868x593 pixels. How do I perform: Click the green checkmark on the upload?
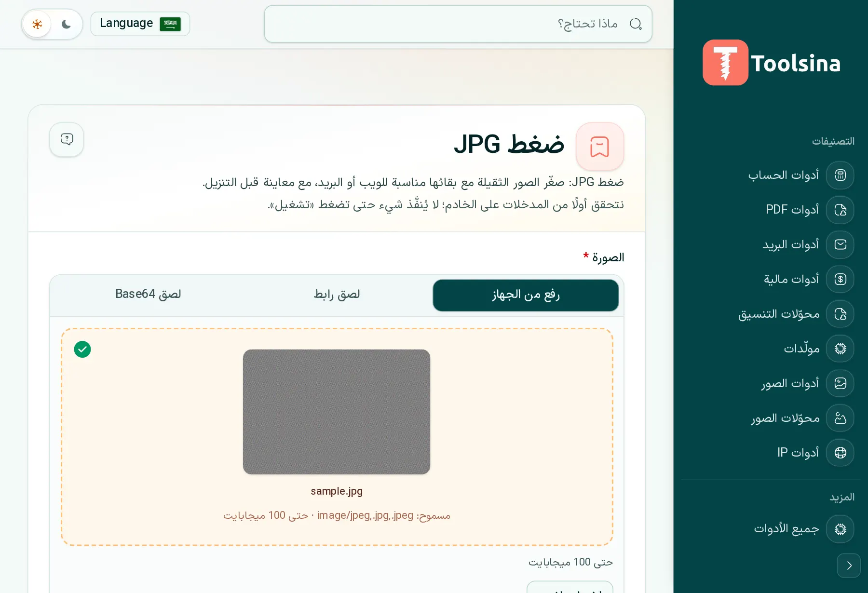click(82, 349)
